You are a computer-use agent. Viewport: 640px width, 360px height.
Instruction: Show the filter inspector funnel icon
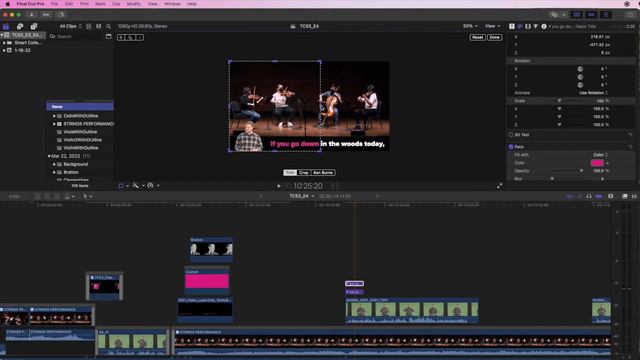tap(536, 26)
